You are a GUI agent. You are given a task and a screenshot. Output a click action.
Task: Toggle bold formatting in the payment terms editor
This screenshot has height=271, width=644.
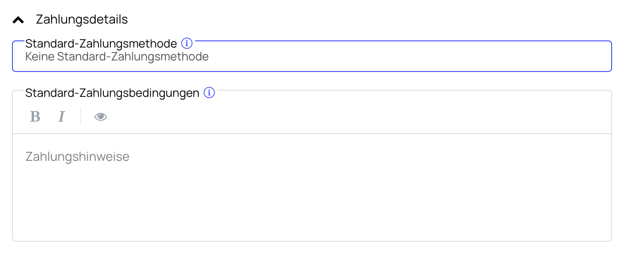35,116
